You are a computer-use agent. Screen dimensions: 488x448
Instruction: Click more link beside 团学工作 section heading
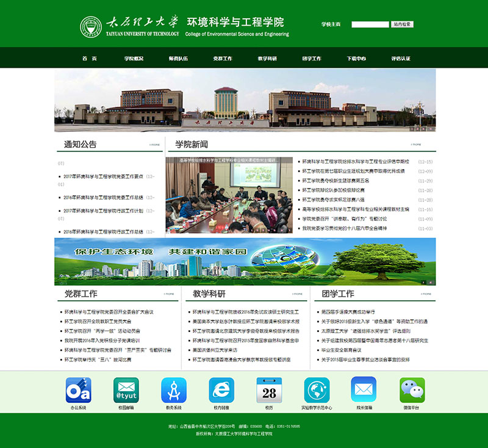click(x=426, y=294)
